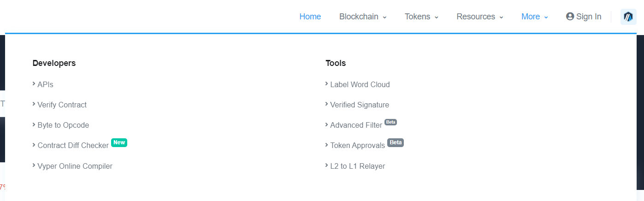Open the Vyper Online Compiler
644x201 pixels.
tap(75, 166)
